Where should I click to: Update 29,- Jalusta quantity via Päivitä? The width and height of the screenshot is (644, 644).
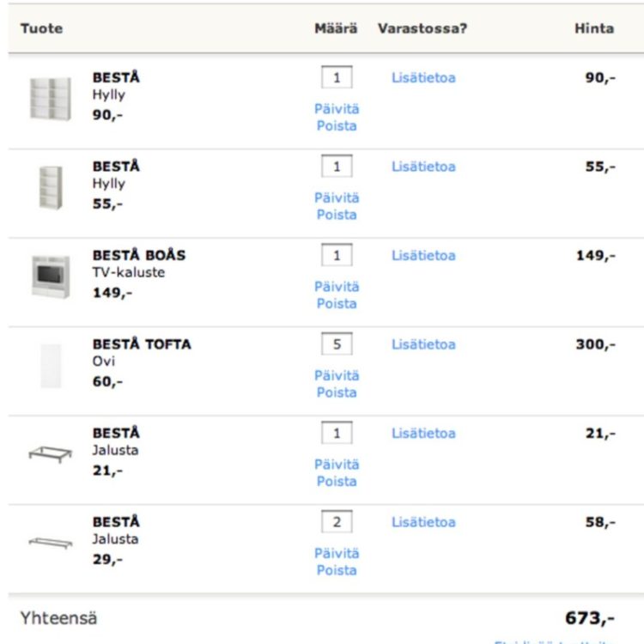[337, 553]
